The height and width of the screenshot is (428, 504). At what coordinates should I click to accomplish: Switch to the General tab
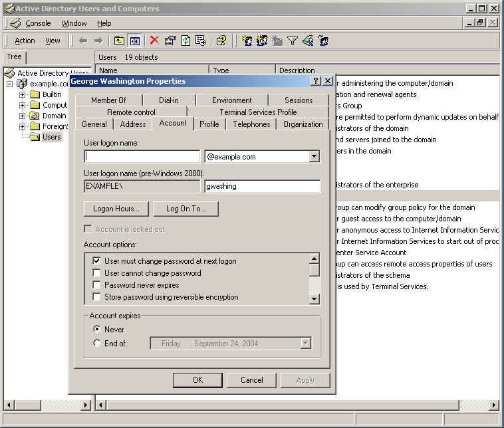point(94,124)
